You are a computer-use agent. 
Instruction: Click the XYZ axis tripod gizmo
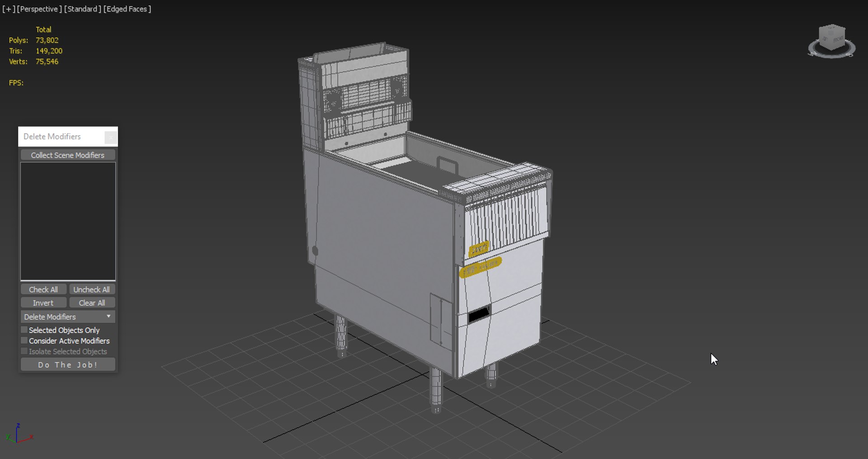click(x=19, y=434)
